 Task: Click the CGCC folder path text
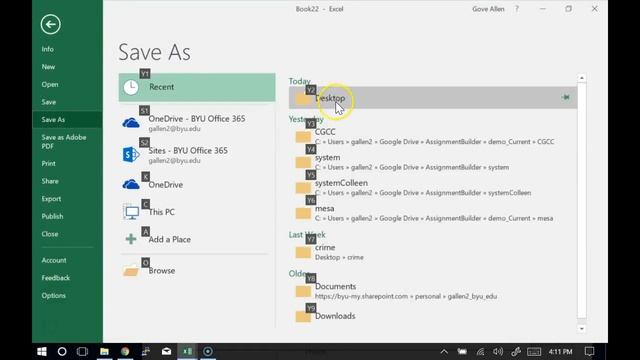(434, 142)
